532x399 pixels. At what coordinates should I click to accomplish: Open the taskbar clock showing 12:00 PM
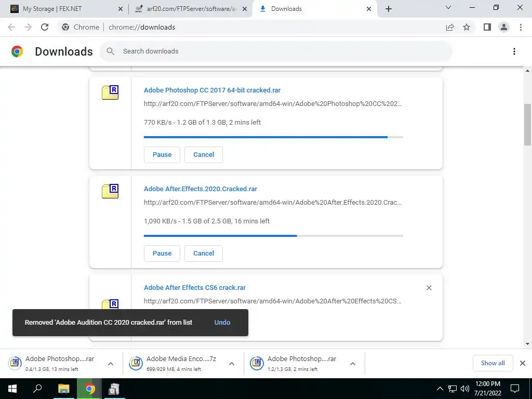click(487, 389)
